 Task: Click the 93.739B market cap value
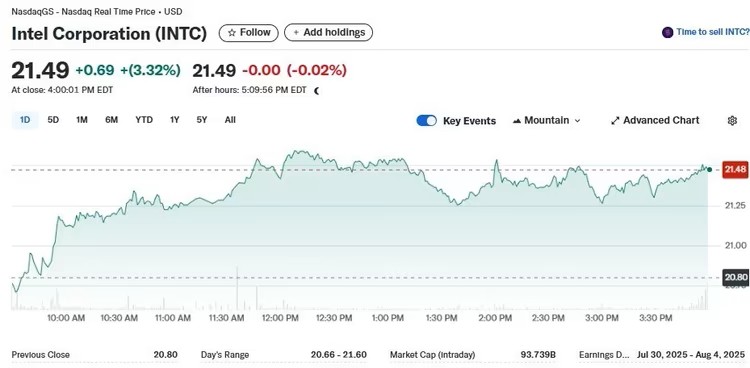(x=538, y=355)
